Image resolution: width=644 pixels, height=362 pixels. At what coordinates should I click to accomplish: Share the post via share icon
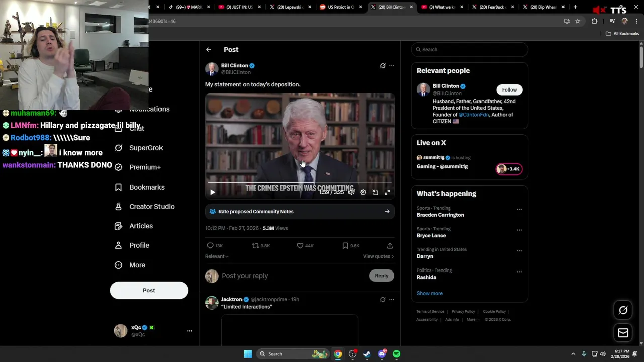(x=390, y=246)
